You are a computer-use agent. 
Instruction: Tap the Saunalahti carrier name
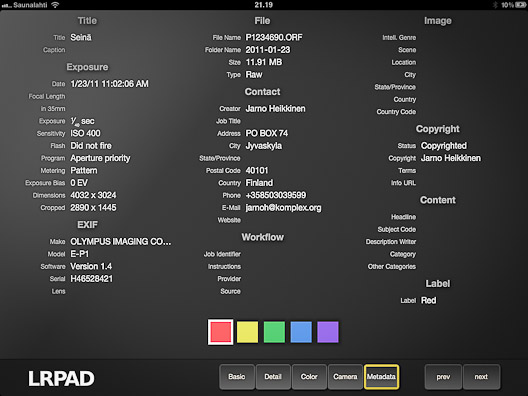[x=30, y=5]
